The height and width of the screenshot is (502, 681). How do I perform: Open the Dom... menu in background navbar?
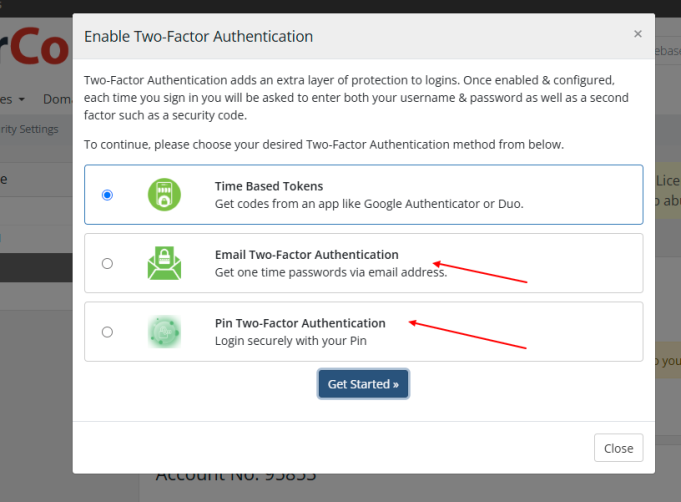pos(57,99)
